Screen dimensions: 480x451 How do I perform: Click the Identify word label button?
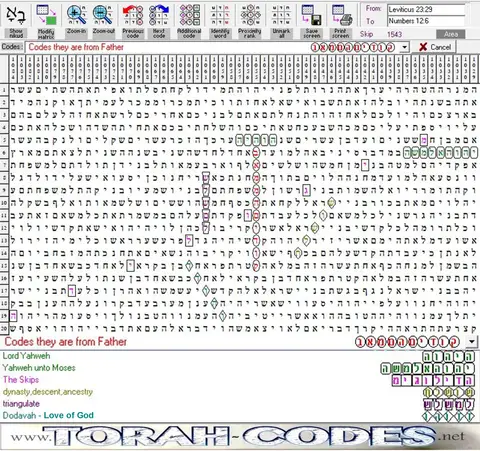tap(220, 33)
